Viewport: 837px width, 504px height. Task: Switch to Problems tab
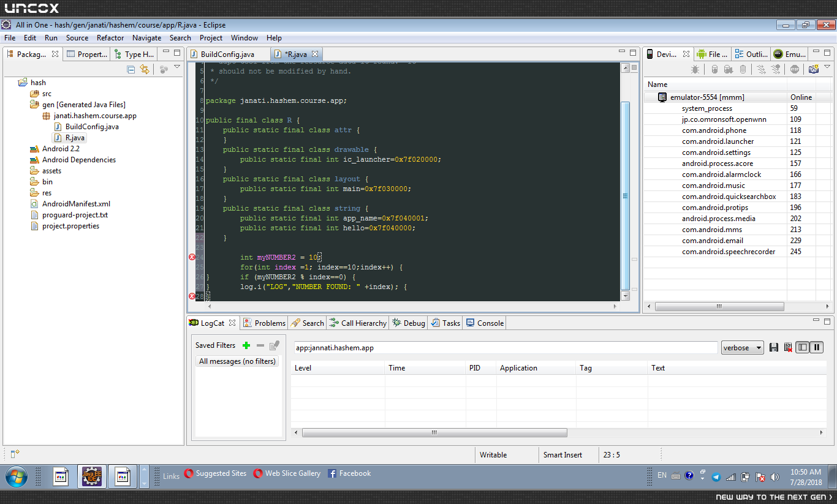(264, 323)
